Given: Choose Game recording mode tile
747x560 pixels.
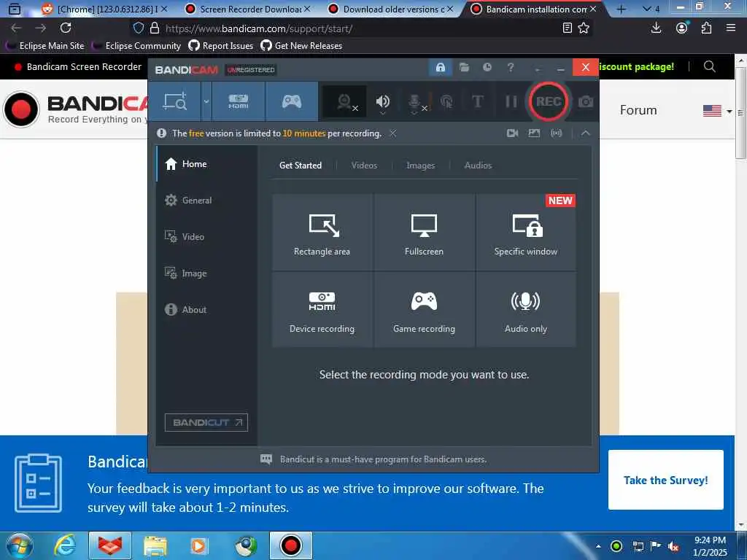Looking at the screenshot, I should pos(424,310).
